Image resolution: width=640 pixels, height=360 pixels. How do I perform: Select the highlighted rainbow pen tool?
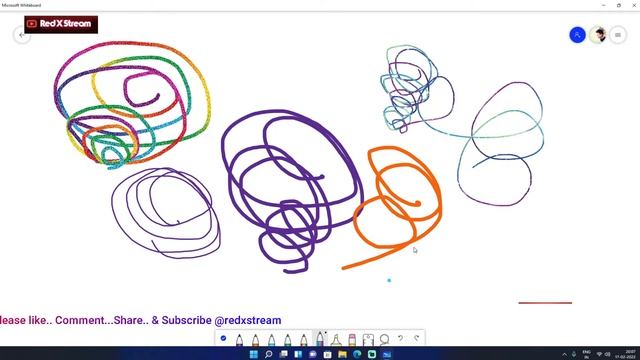[x=320, y=339]
